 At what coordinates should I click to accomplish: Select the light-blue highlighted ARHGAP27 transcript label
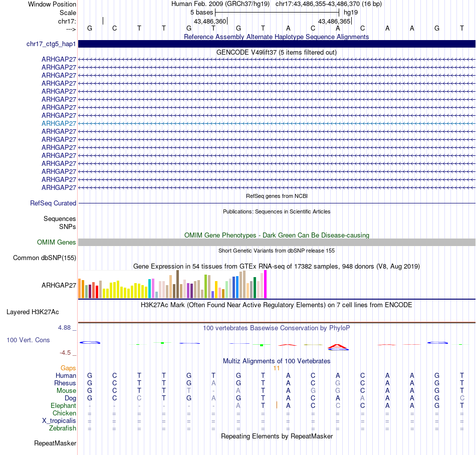click(x=59, y=124)
